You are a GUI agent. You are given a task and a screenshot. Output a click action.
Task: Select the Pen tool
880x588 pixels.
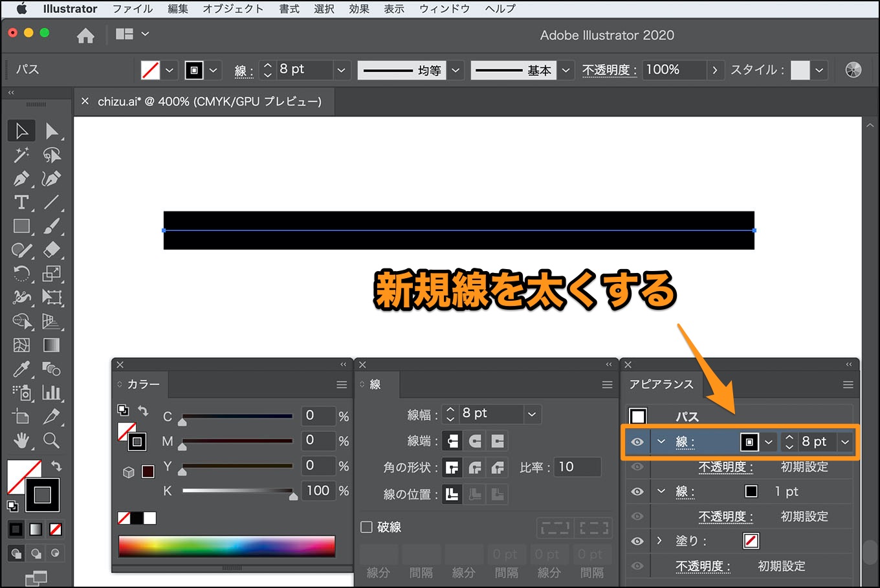tap(21, 179)
